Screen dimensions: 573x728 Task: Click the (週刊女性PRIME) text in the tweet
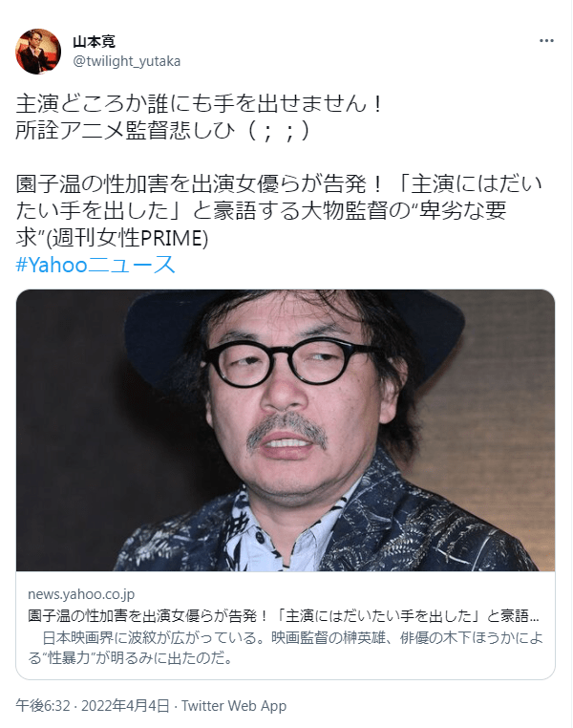(x=128, y=238)
